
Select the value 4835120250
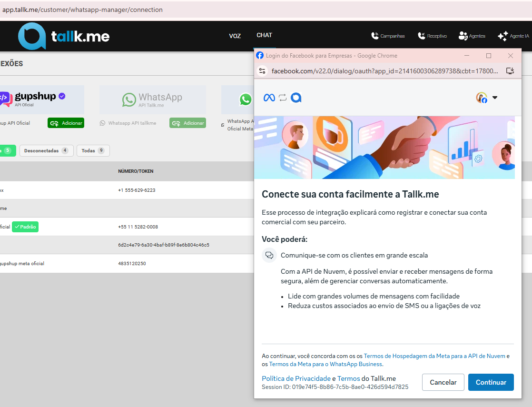pyautogui.click(x=132, y=263)
